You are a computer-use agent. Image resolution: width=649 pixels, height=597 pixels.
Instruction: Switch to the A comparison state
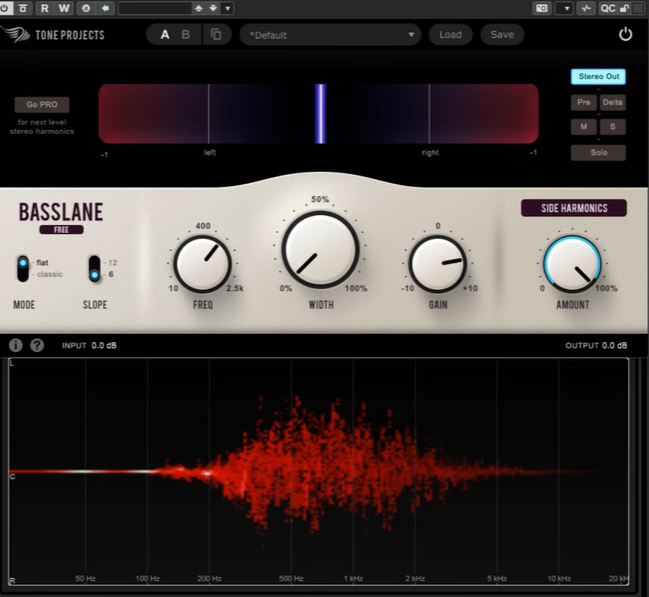pos(165,34)
